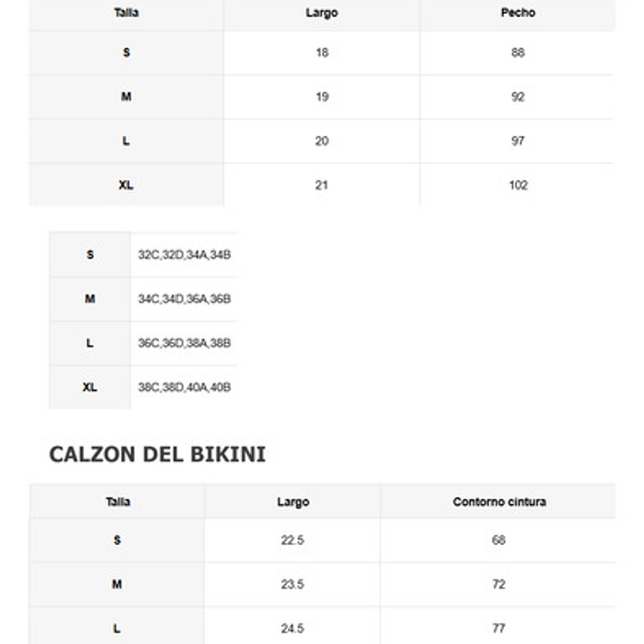Click the CALZON DEL BIKINI heading
The height and width of the screenshot is (644, 644).
pyautogui.click(x=157, y=454)
